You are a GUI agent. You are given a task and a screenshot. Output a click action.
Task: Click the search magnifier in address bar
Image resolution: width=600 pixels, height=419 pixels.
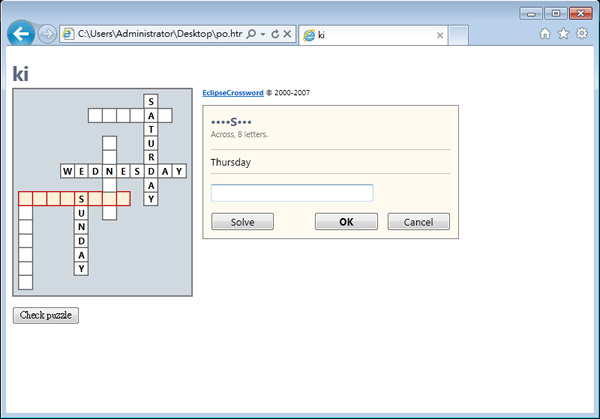click(x=251, y=34)
